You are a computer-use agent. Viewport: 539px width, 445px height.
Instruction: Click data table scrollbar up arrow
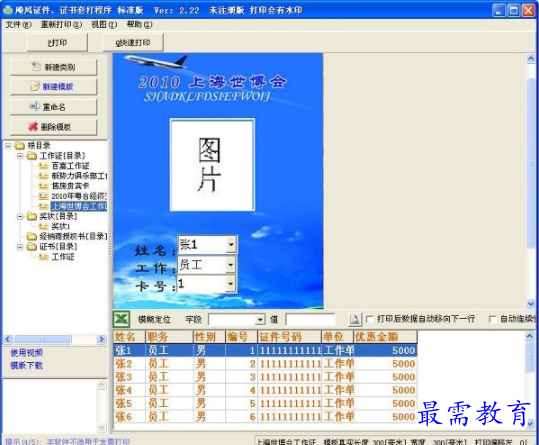pos(530,336)
